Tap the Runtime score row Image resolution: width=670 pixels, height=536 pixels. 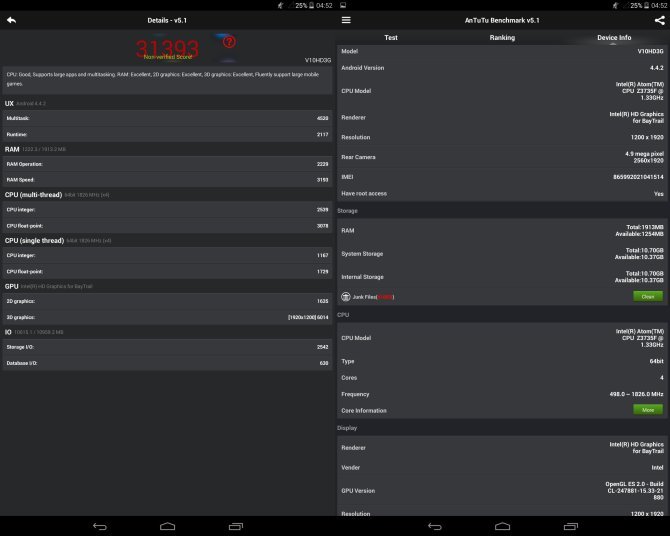[x=168, y=134]
